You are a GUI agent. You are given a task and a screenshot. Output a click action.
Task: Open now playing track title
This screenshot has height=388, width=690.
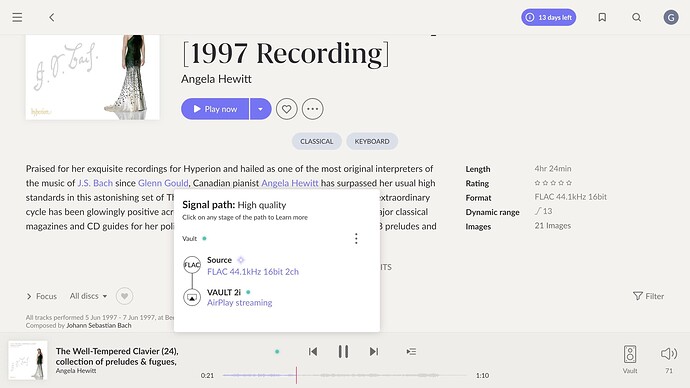point(117,356)
